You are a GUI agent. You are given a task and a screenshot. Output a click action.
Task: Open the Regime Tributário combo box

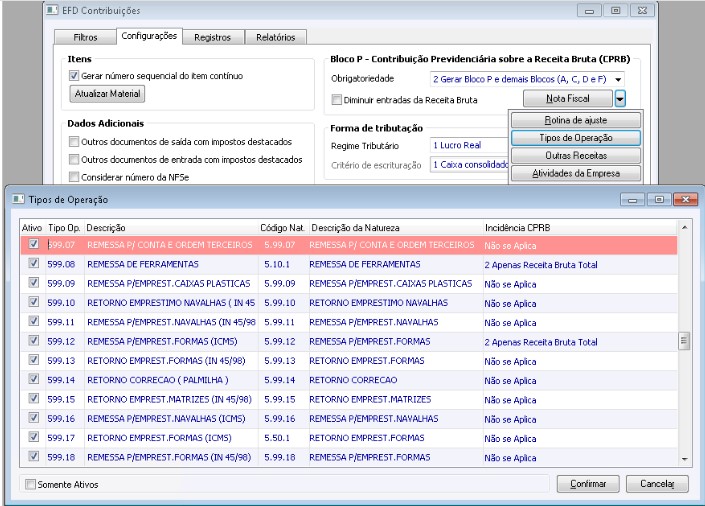(x=469, y=145)
